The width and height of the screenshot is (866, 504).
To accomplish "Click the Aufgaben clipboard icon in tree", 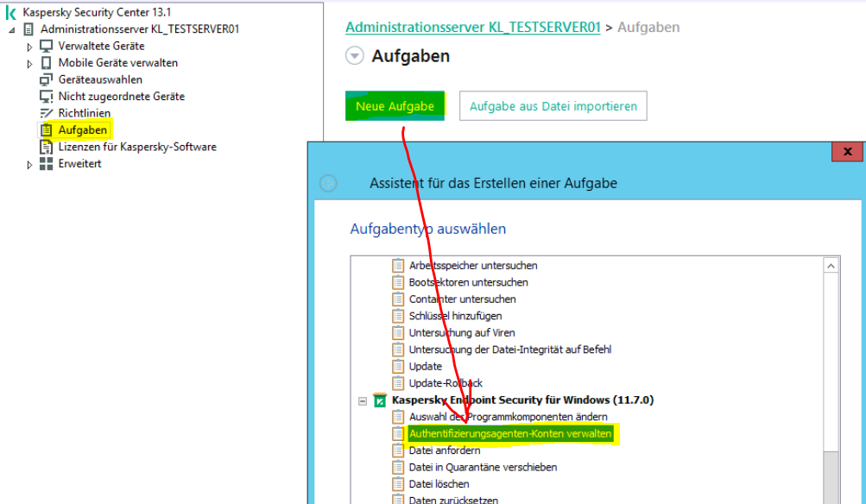I will [x=47, y=130].
